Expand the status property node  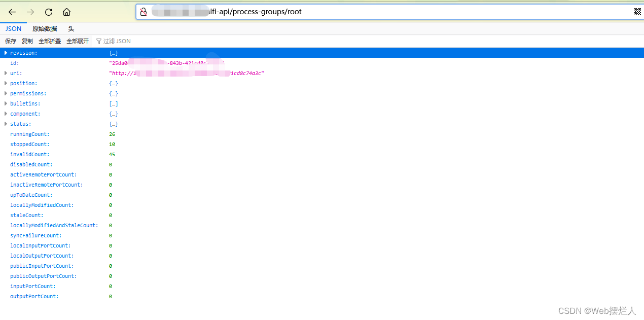(5, 124)
